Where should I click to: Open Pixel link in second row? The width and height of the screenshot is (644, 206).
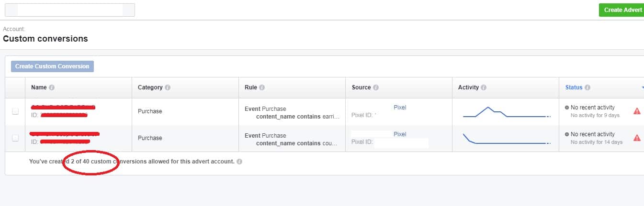(400, 134)
